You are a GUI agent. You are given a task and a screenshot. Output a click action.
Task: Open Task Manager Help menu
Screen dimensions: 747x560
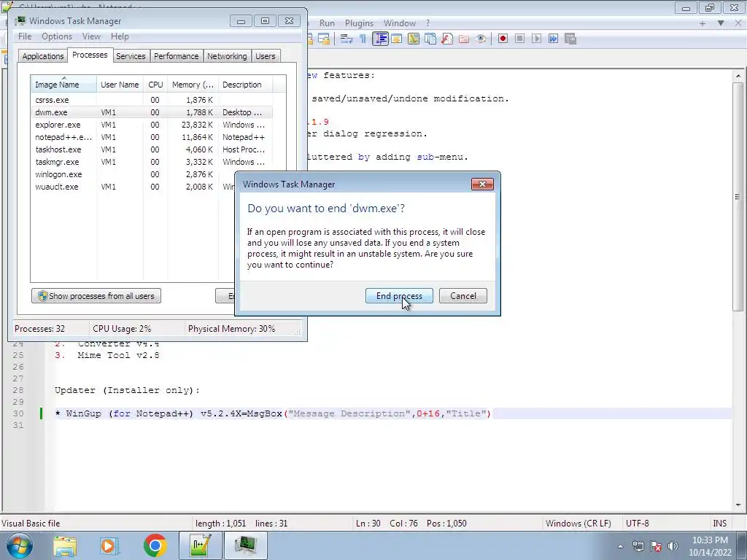[120, 36]
